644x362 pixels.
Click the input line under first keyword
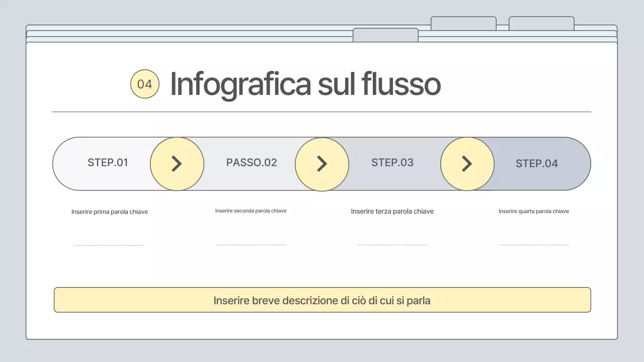[x=109, y=245]
